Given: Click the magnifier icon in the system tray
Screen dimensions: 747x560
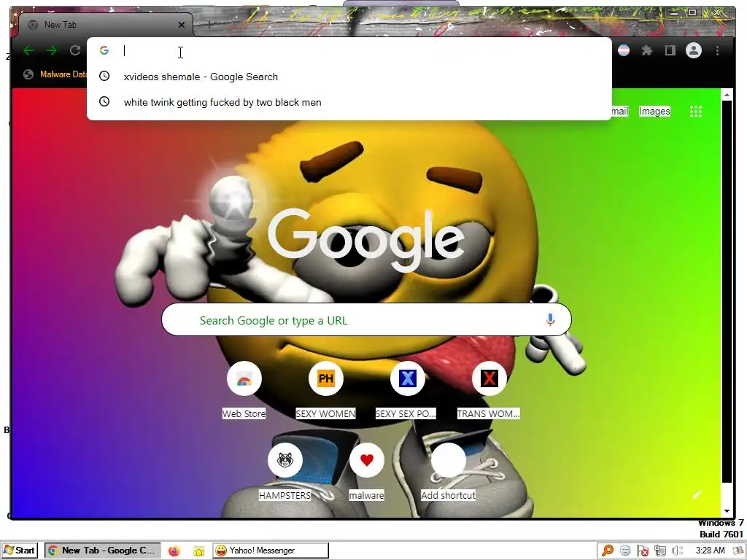Looking at the screenshot, I should pos(608,551).
